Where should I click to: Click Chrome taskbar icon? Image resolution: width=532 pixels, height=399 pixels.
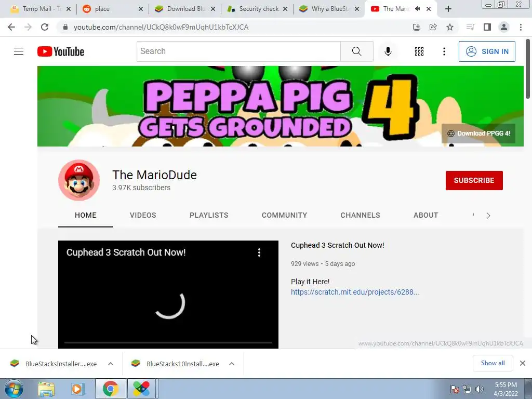pos(110,389)
